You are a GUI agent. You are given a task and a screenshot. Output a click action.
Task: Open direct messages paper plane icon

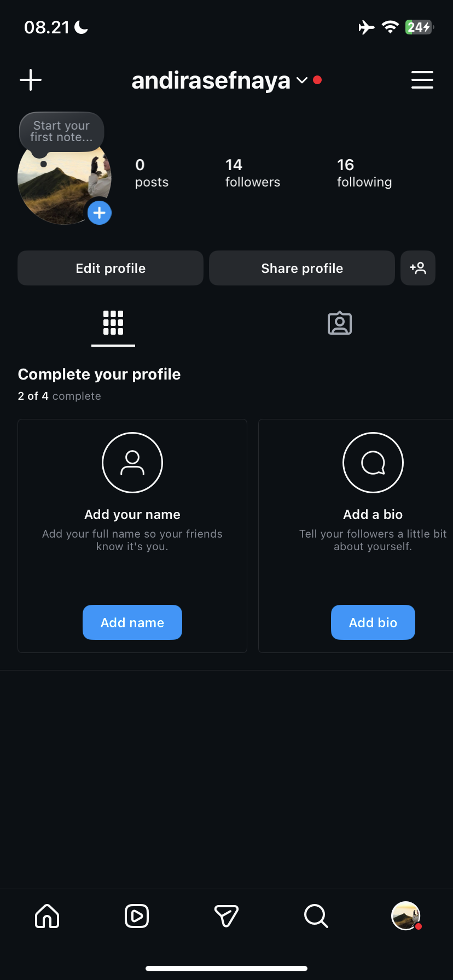point(226,915)
